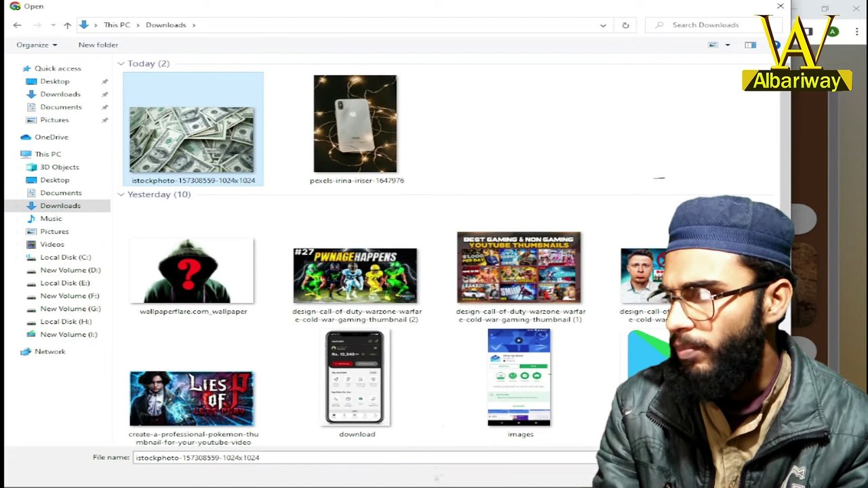Click This PC in address breadcrumb
868x488 pixels.
(x=117, y=25)
